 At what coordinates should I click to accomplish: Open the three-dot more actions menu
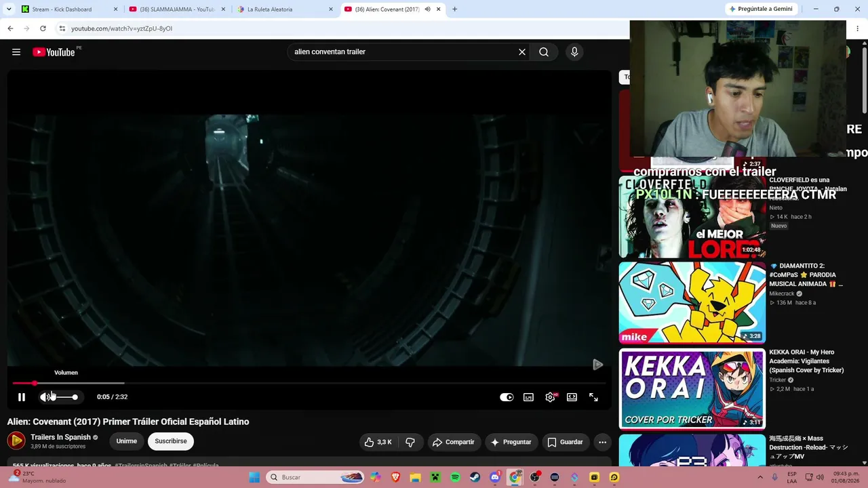click(602, 442)
